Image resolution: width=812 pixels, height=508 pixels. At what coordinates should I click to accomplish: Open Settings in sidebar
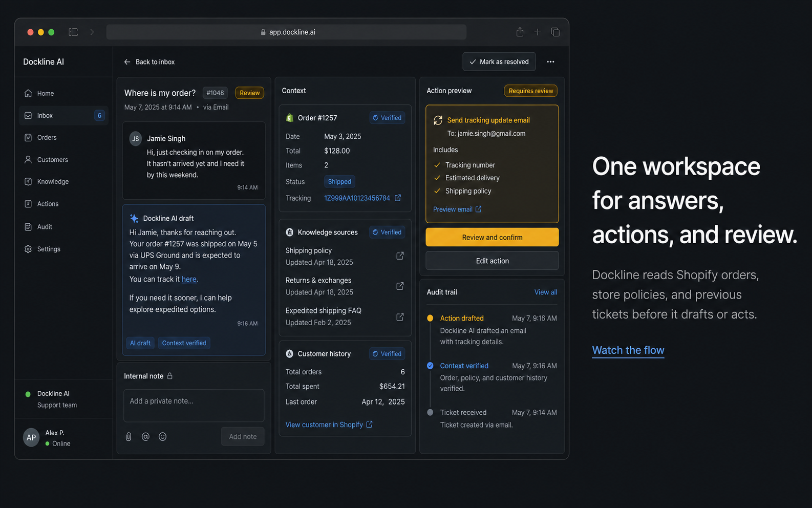(63, 249)
